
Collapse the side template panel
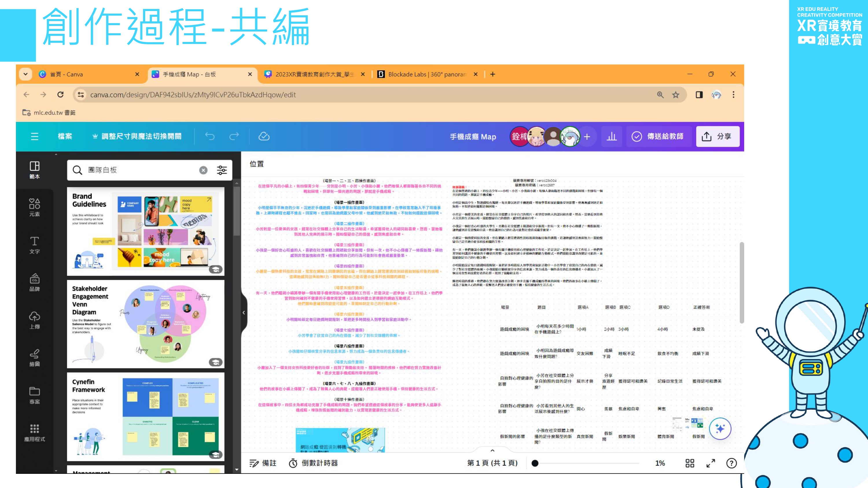tap(244, 313)
